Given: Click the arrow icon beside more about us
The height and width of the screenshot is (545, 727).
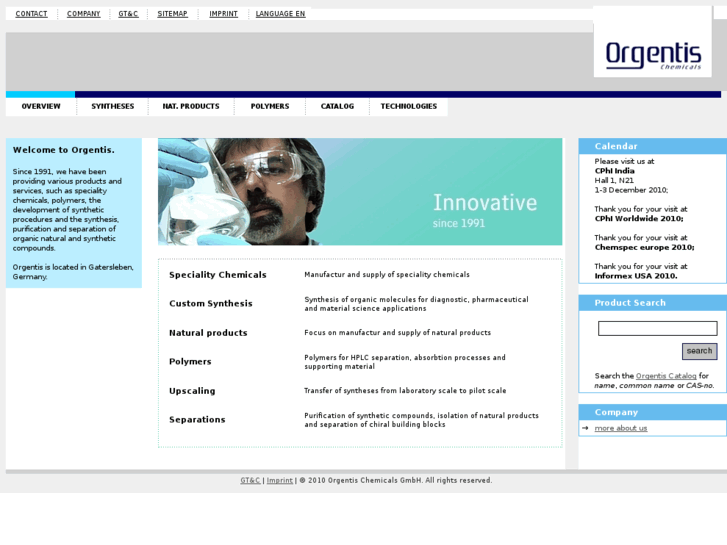Looking at the screenshot, I should coord(585,428).
